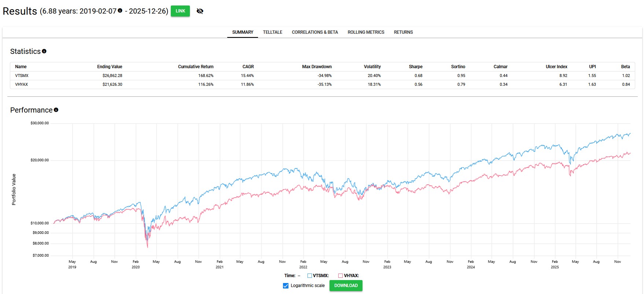Click the Sharpe column header
Viewport: 644px width, 294px height.
tap(416, 67)
